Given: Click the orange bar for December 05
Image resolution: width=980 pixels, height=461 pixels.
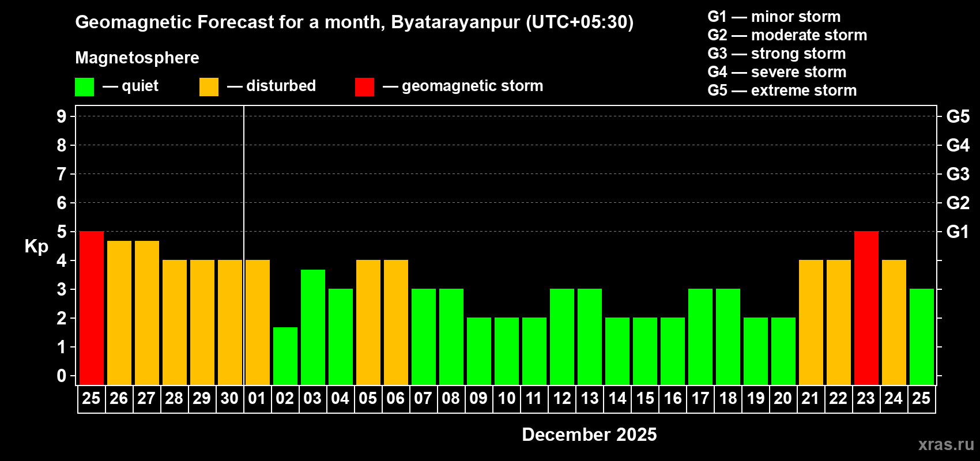Looking at the screenshot, I should tap(368, 323).
